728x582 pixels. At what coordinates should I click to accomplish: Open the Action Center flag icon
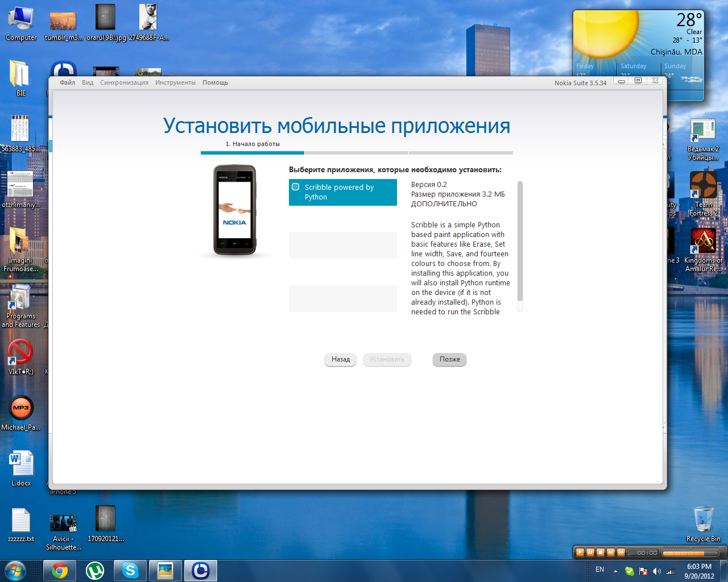click(643, 571)
